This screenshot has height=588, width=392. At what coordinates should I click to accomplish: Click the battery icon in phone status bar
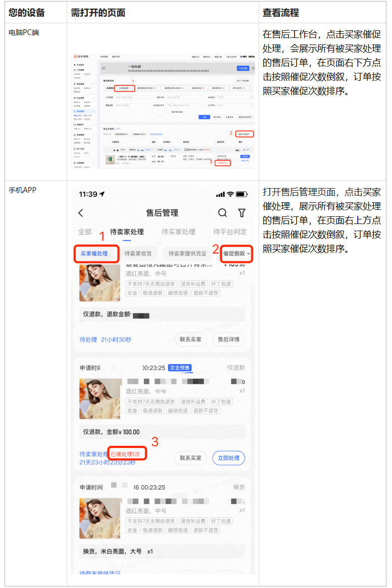[x=241, y=194]
